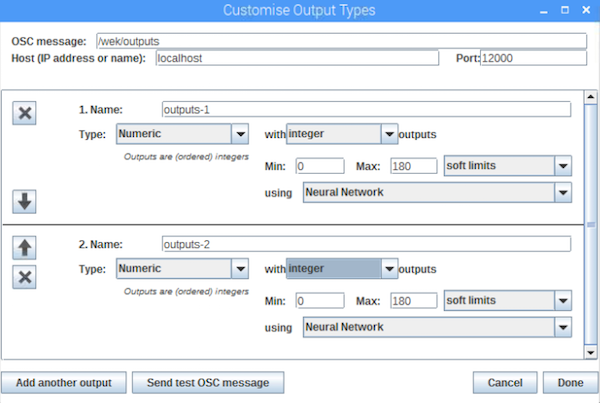Image resolution: width=600 pixels, height=403 pixels.
Task: Click the outputs-1 name field
Action: coord(367,109)
